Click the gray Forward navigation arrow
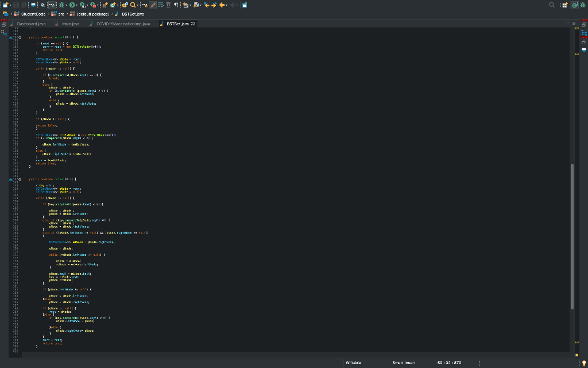 [232, 5]
